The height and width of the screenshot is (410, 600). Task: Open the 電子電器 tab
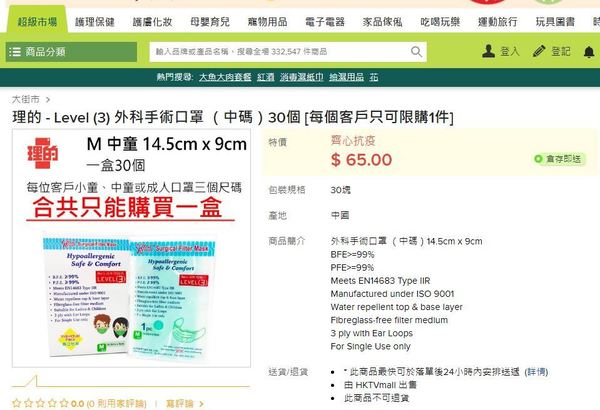(325, 22)
